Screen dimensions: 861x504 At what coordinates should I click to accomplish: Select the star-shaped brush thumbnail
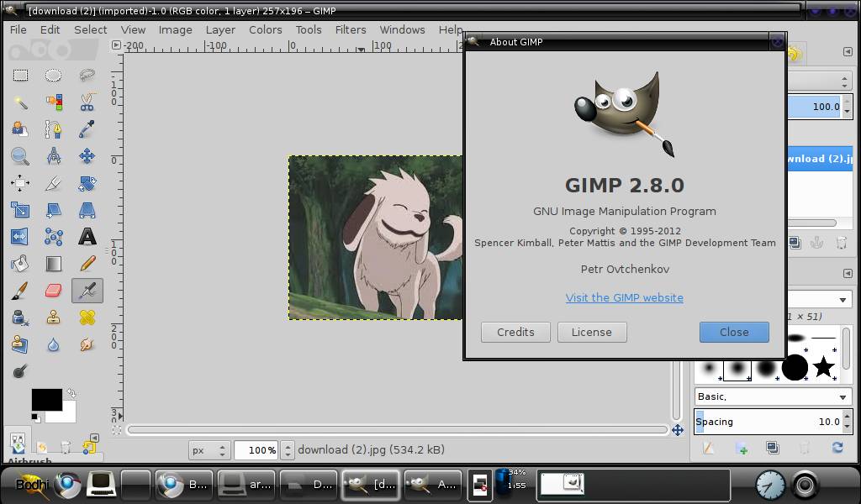click(x=824, y=367)
